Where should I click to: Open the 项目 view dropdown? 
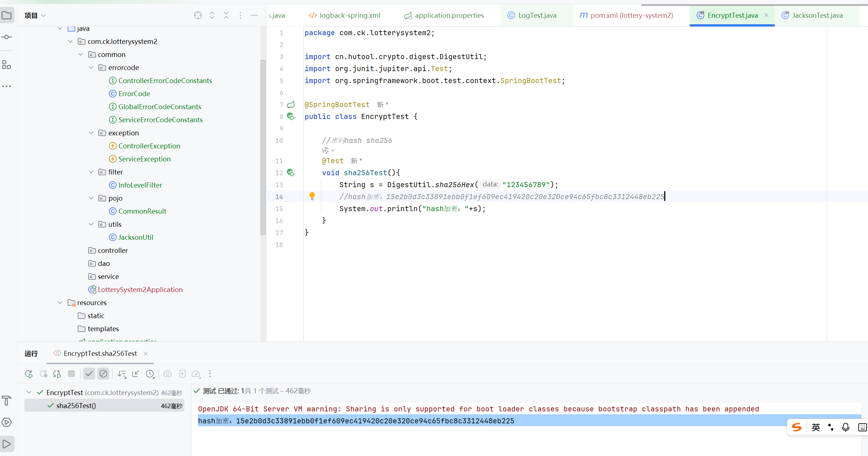point(35,15)
